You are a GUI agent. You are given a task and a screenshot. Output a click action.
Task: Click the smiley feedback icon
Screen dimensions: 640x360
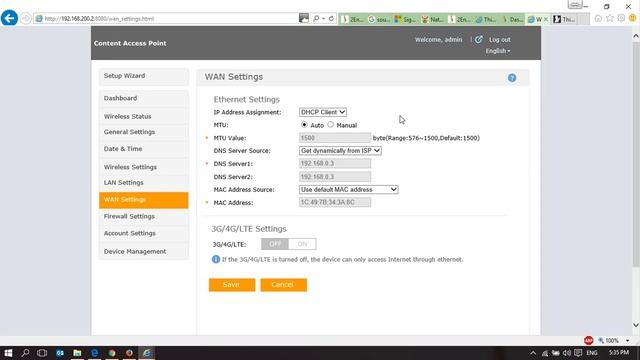point(633,18)
